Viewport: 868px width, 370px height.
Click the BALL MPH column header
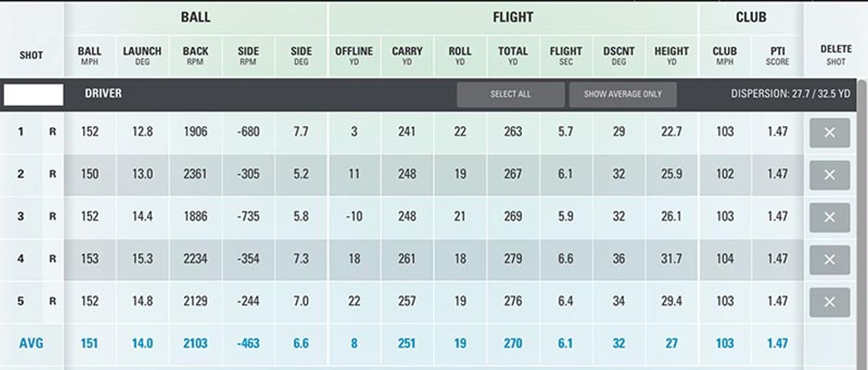point(89,54)
